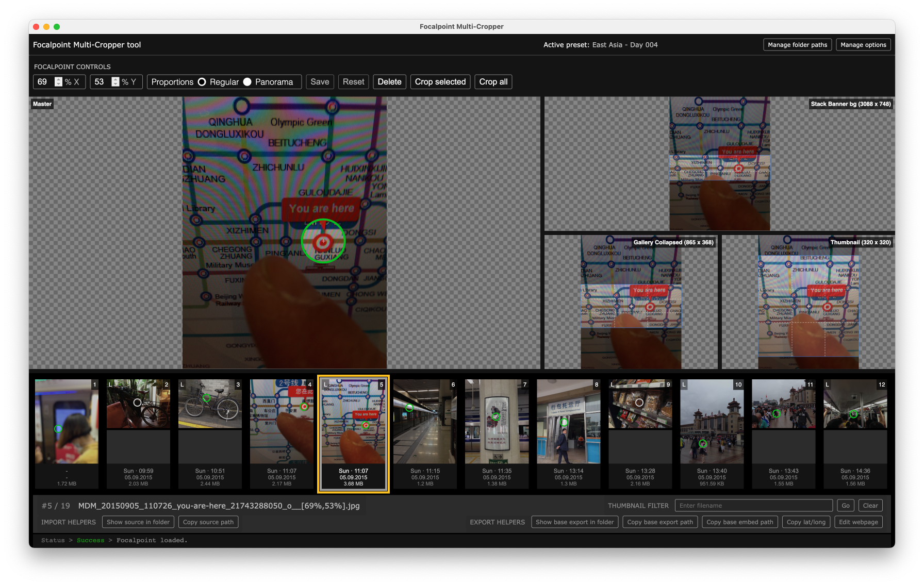Click the L badge on thumbnail 2
Image resolution: width=924 pixels, height=586 pixels.
[x=110, y=384]
